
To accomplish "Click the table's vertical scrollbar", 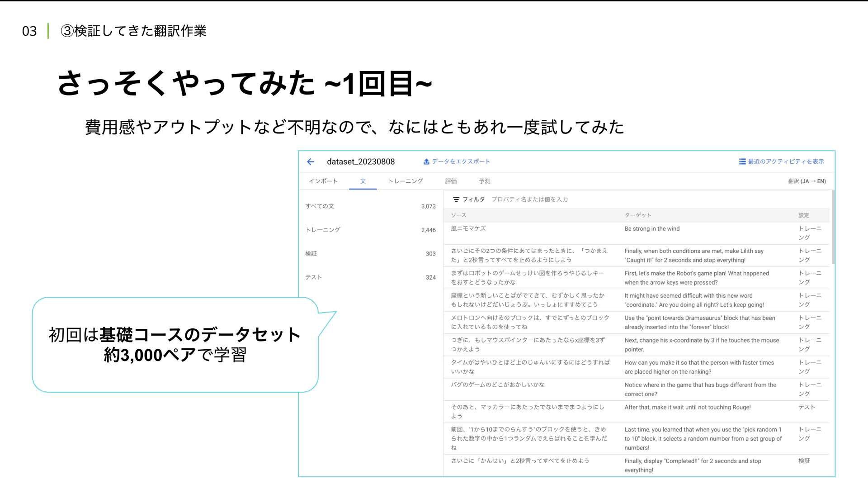I will (833, 228).
